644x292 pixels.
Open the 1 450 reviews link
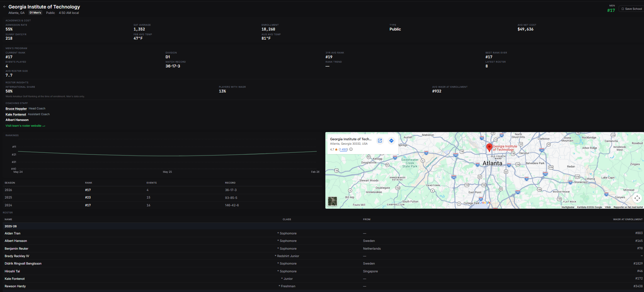[x=343, y=149]
